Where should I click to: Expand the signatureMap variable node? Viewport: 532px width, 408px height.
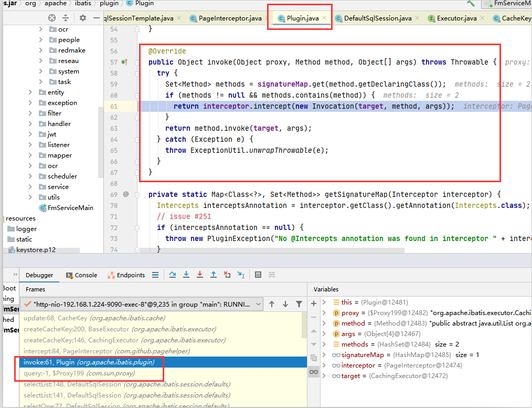point(324,355)
